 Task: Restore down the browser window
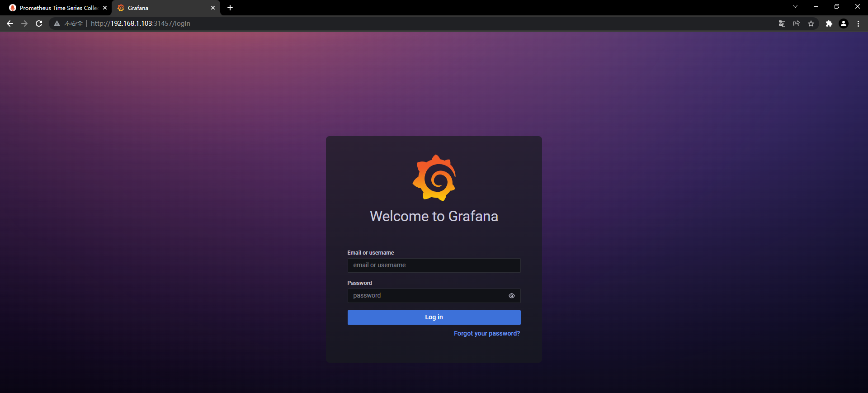click(837, 6)
